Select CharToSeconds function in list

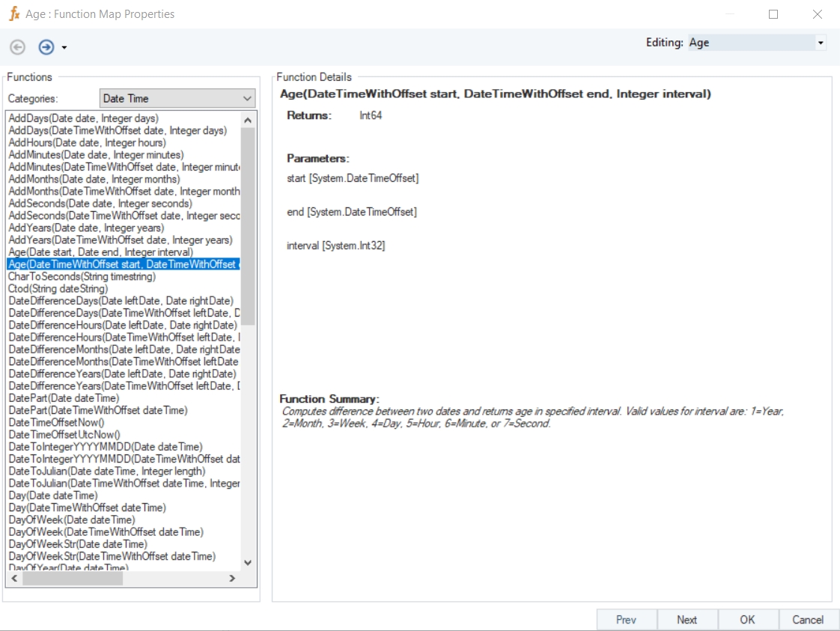pos(82,277)
